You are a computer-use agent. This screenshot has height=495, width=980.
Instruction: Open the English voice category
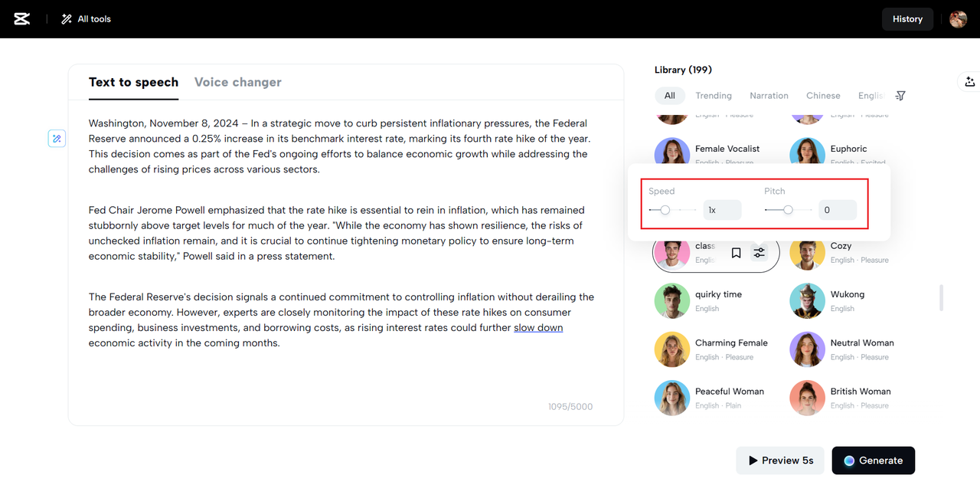coord(870,95)
